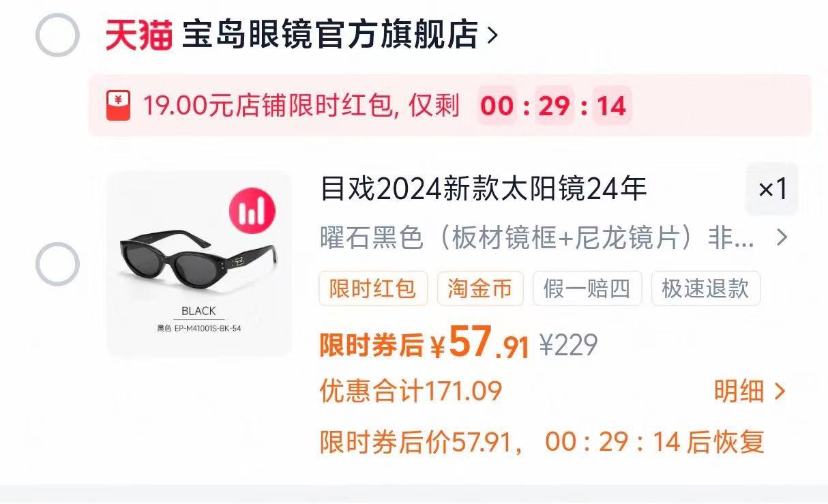This screenshot has width=828, height=504.
Task: Click the 优惠合计171.09 text
Action: click(x=411, y=391)
